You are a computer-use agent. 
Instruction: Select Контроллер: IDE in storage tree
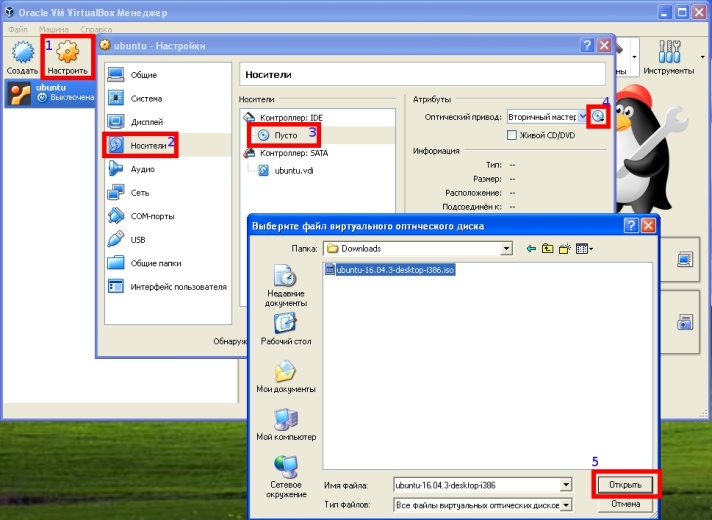291,118
